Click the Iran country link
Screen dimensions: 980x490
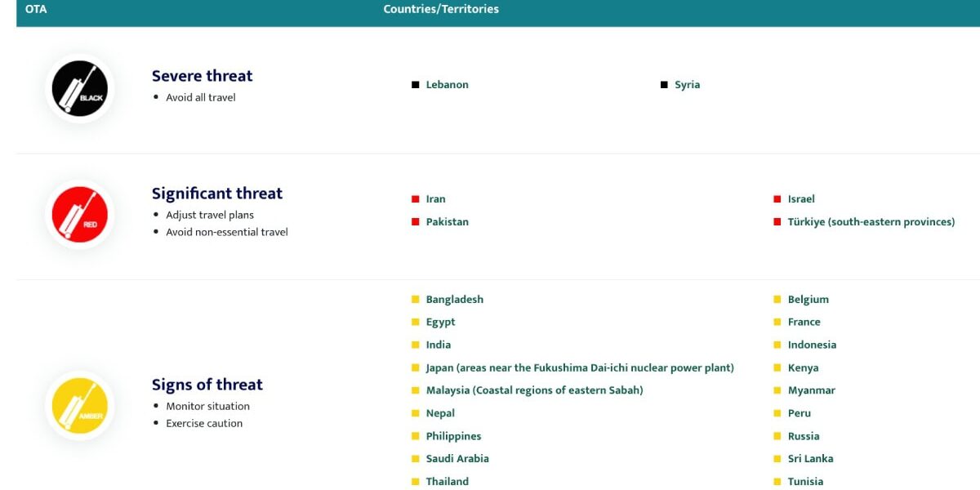click(435, 198)
